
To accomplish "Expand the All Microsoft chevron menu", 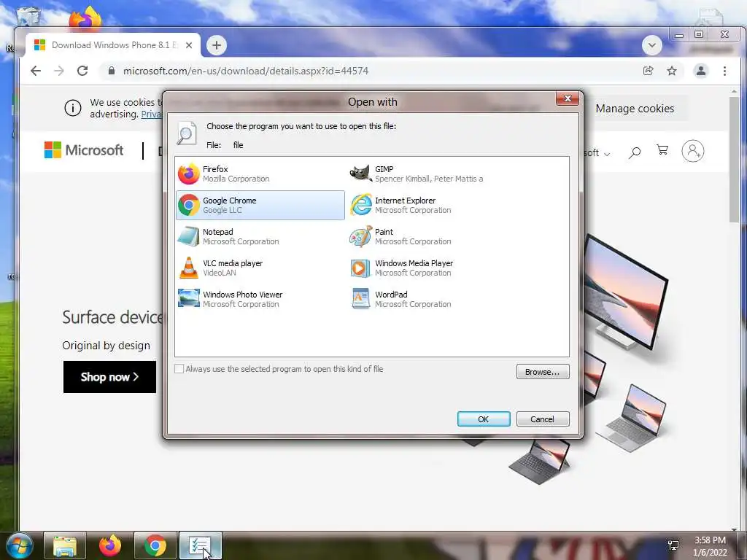I will click(x=607, y=154).
